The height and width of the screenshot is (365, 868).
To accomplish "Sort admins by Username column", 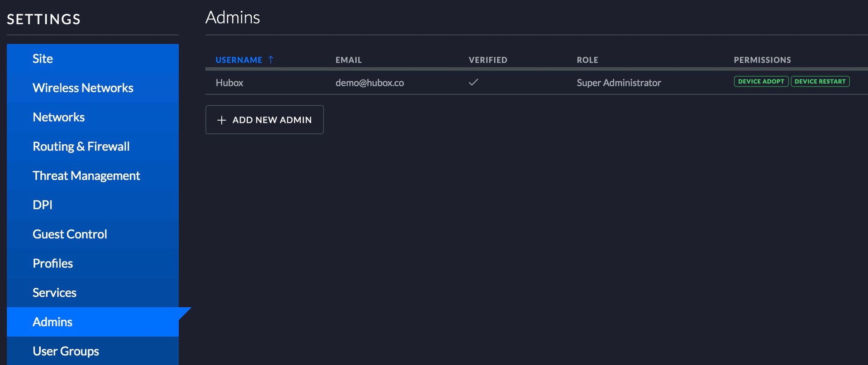I will click(239, 60).
